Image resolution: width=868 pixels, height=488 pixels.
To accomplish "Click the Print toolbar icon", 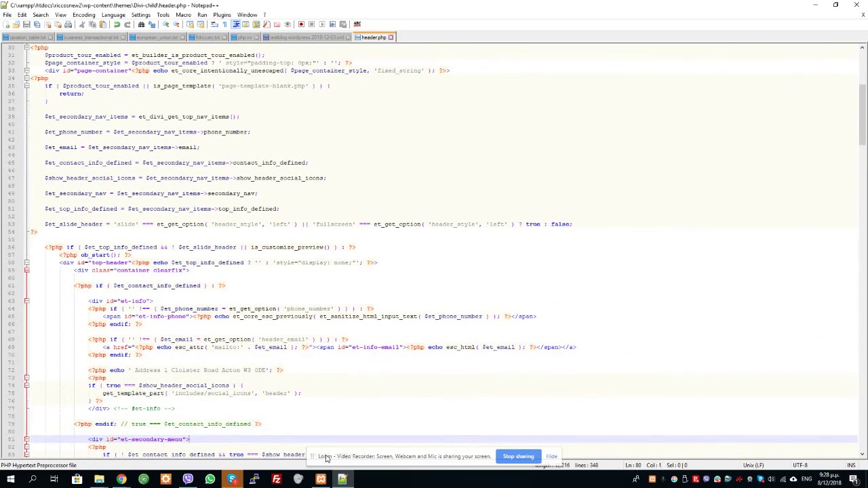I will tap(68, 24).
